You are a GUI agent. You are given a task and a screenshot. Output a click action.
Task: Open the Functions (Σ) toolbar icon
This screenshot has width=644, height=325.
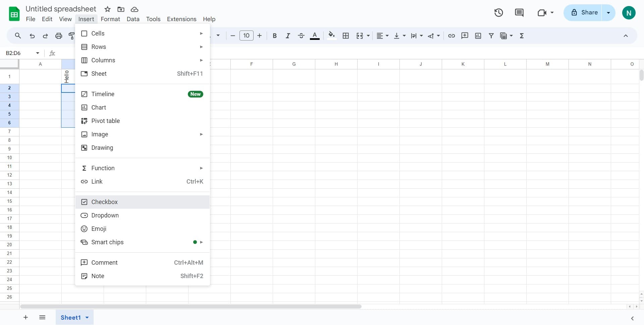[x=522, y=36]
